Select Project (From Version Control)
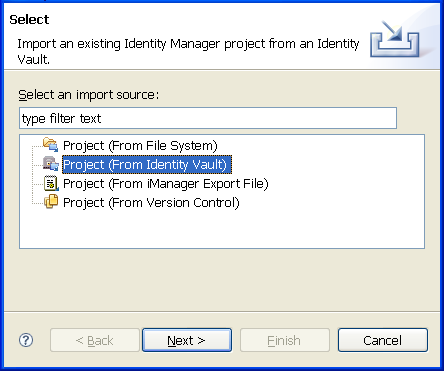 coord(151,203)
